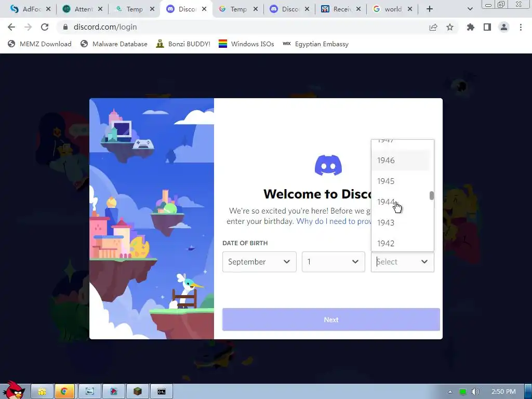This screenshot has height=399, width=532.
Task: Select year 1944 from the list
Action: coord(402,202)
